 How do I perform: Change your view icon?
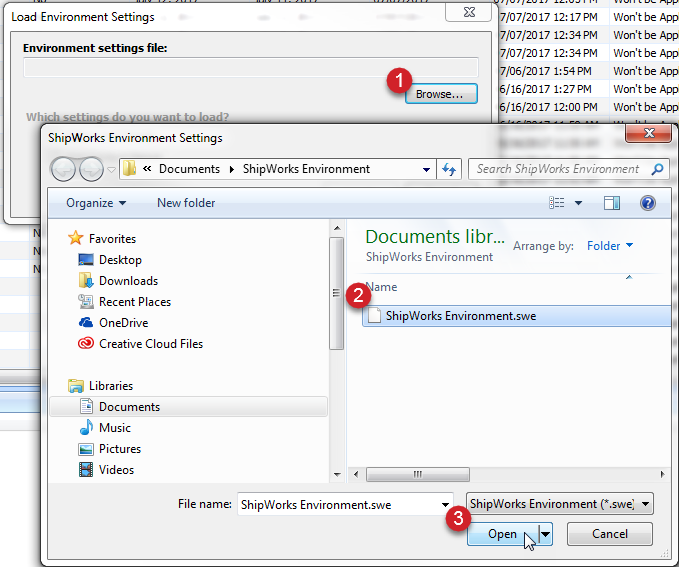[557, 203]
